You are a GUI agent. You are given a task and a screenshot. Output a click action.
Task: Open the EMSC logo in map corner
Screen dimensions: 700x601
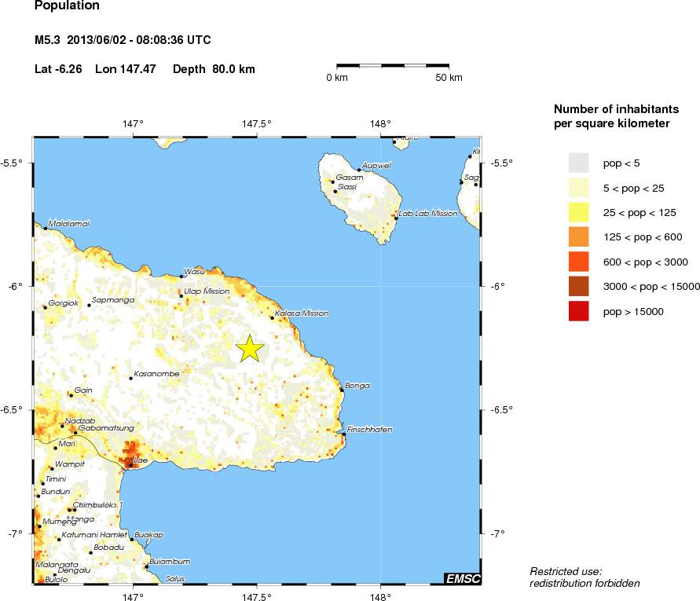tap(462, 579)
